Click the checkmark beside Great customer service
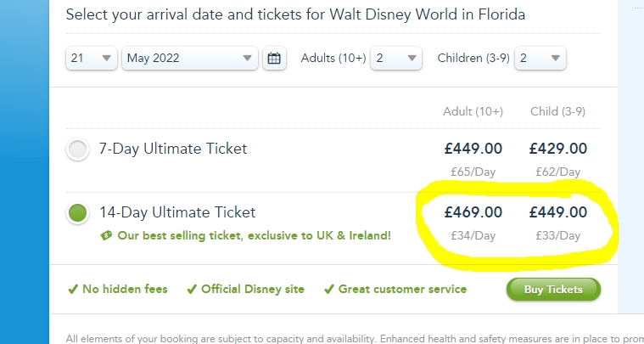 pos(328,289)
